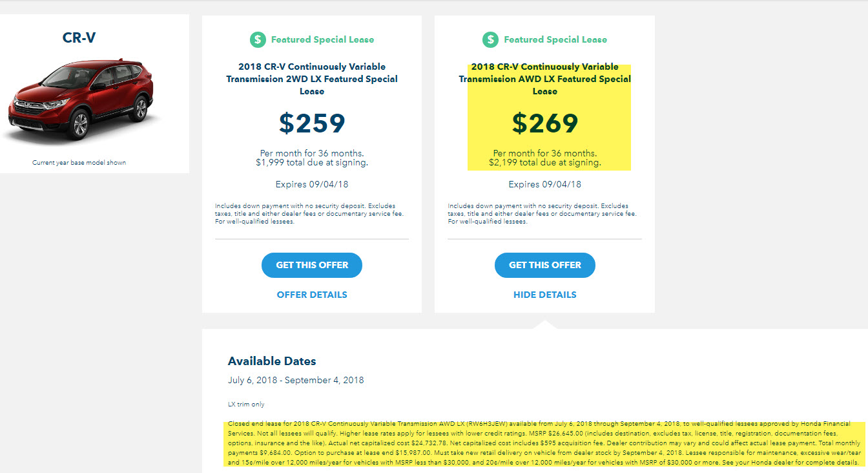Click the dollar icon on 2WD lease card
Screen dimensions: 868x473
pyautogui.click(x=258, y=39)
